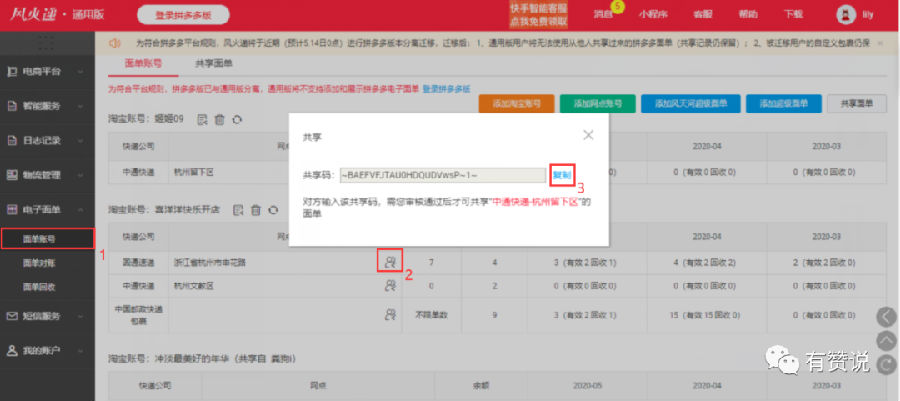Viewport: 900px width, 401px height.
Task: Open 面单回收 in the sidebar
Action: [39, 286]
